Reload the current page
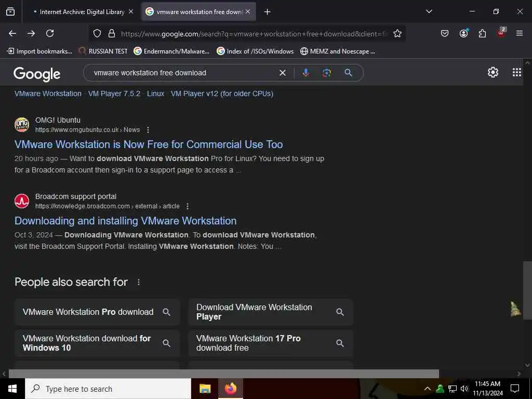Image resolution: width=532 pixels, height=399 pixels. pyautogui.click(x=50, y=33)
